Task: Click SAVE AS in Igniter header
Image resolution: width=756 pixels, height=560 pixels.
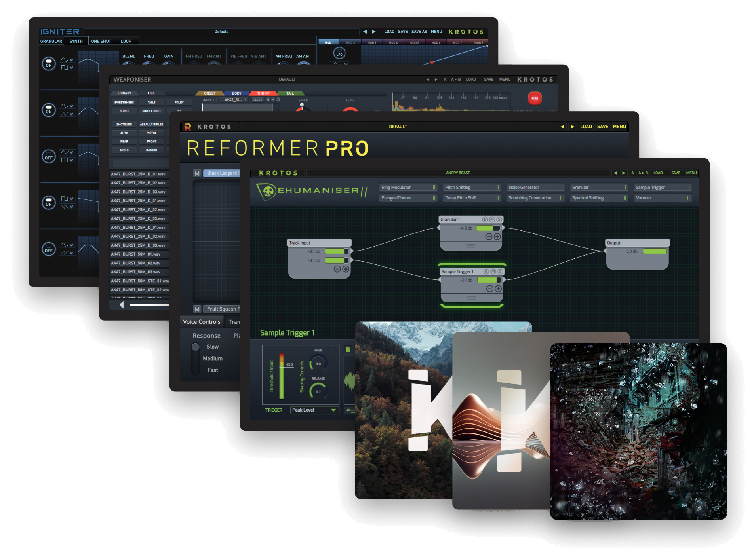Action: pyautogui.click(x=419, y=32)
